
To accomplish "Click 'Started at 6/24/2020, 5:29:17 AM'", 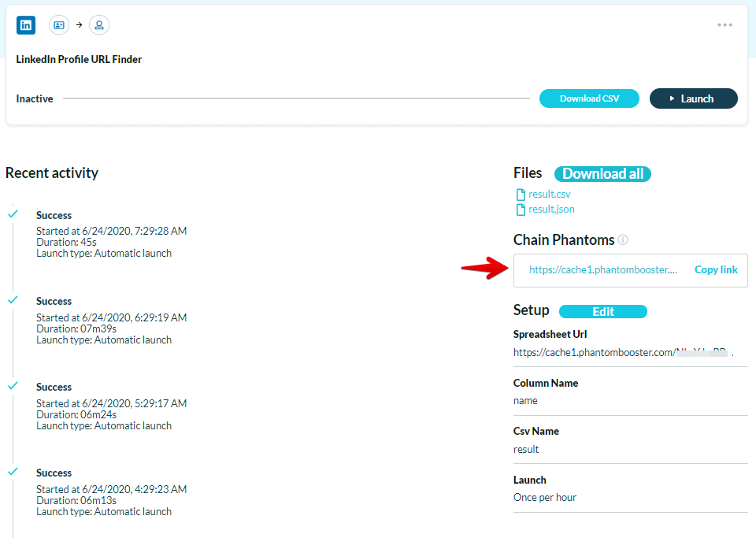I will pyautogui.click(x=111, y=403).
